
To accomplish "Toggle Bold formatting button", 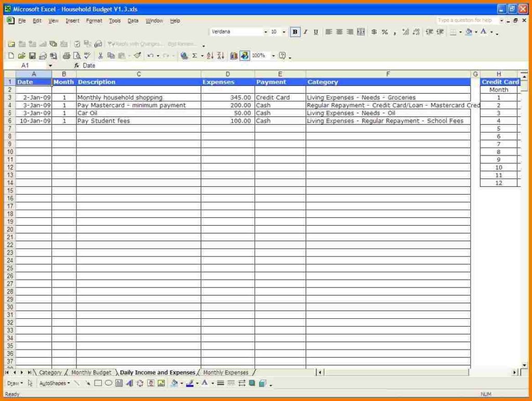I will pos(295,32).
